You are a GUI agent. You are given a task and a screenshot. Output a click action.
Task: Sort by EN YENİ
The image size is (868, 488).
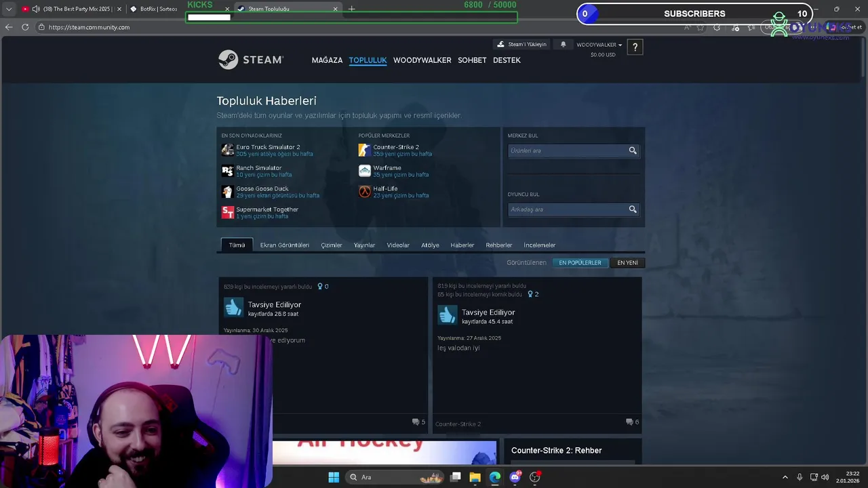click(x=627, y=262)
